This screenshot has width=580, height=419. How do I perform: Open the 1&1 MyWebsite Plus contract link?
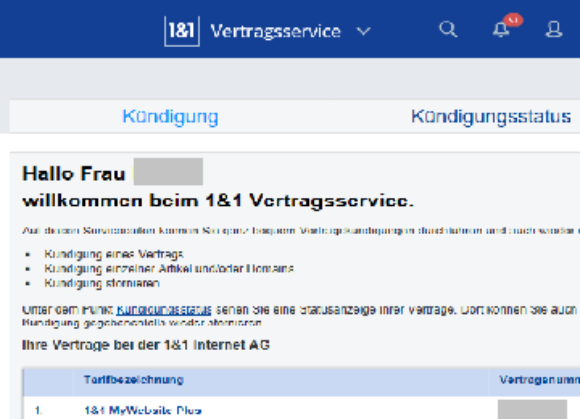pyautogui.click(x=143, y=410)
